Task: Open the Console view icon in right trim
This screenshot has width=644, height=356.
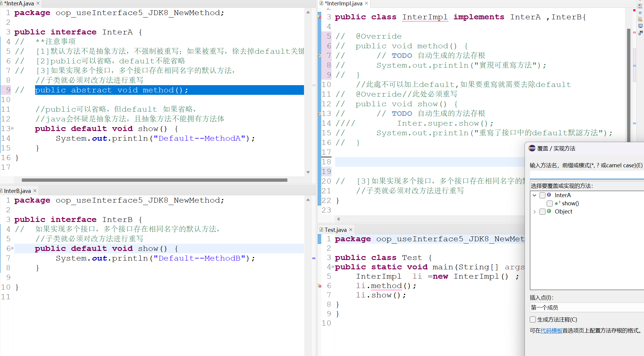Action: 640,26
